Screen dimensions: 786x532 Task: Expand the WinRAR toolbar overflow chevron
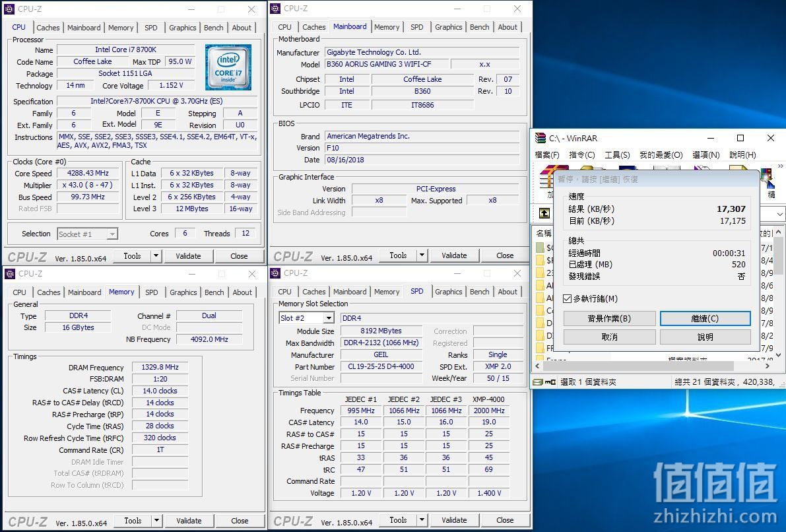(x=781, y=166)
